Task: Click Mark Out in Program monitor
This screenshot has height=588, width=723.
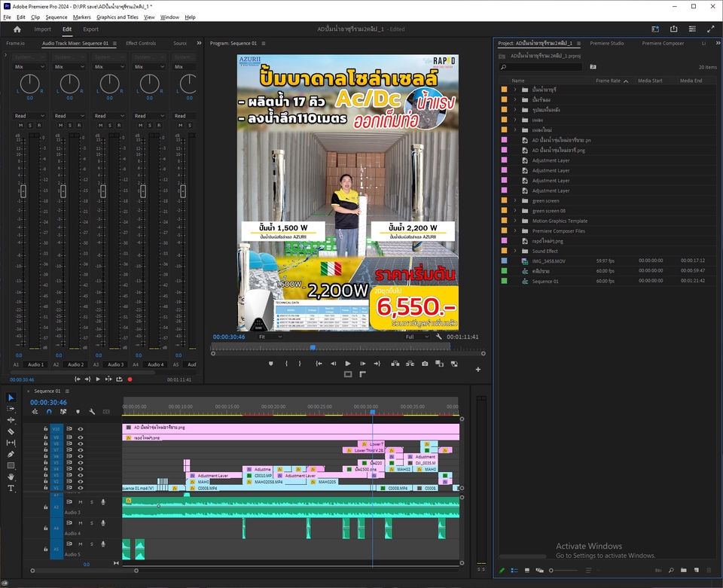Action: point(300,364)
